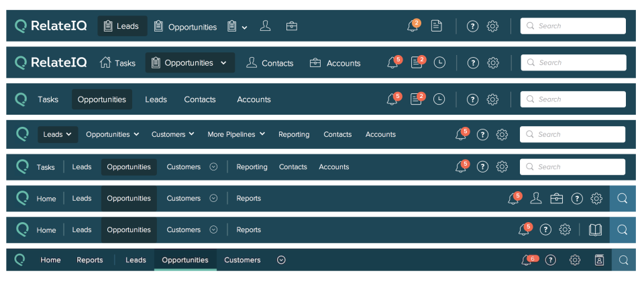Open notifications bell showing orange badge 2

pyautogui.click(x=413, y=25)
